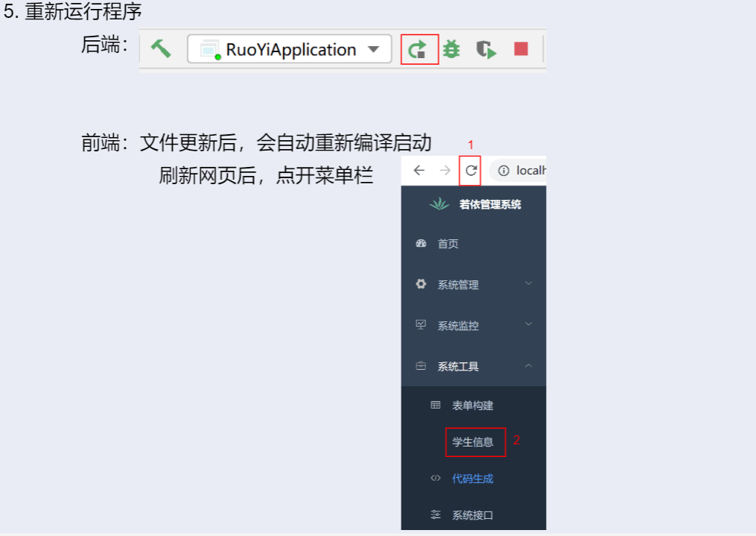Click the RuoYiApplication configuration window icon

[x=211, y=50]
